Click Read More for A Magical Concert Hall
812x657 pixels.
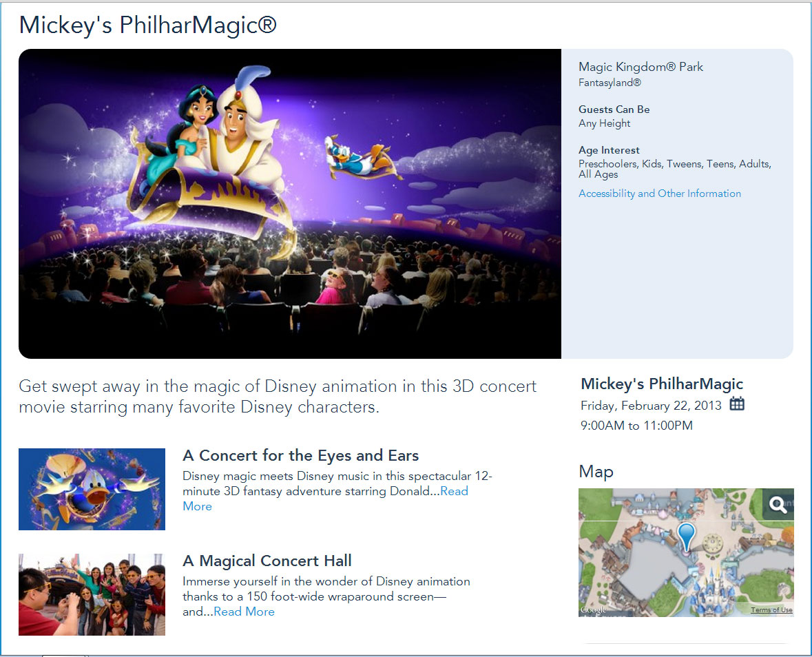click(244, 612)
